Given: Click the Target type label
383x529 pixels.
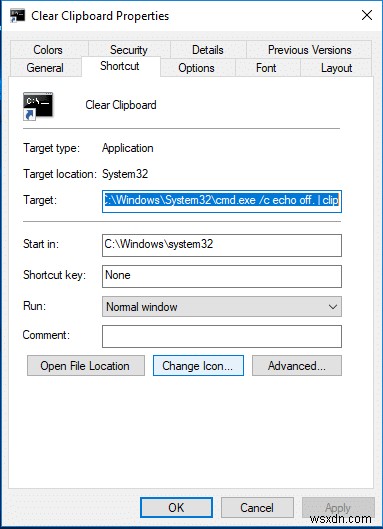Looking at the screenshot, I should (x=51, y=148).
